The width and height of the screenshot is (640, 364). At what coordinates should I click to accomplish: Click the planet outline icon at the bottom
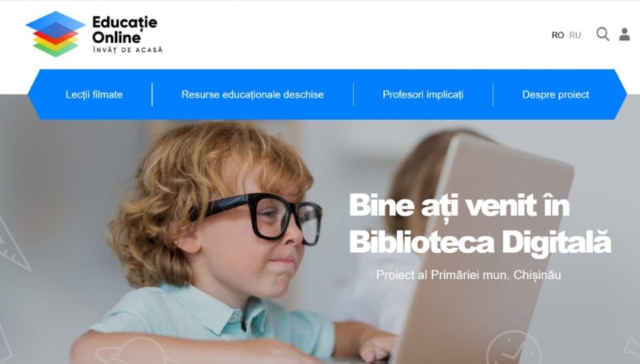pyautogui.click(x=134, y=352)
